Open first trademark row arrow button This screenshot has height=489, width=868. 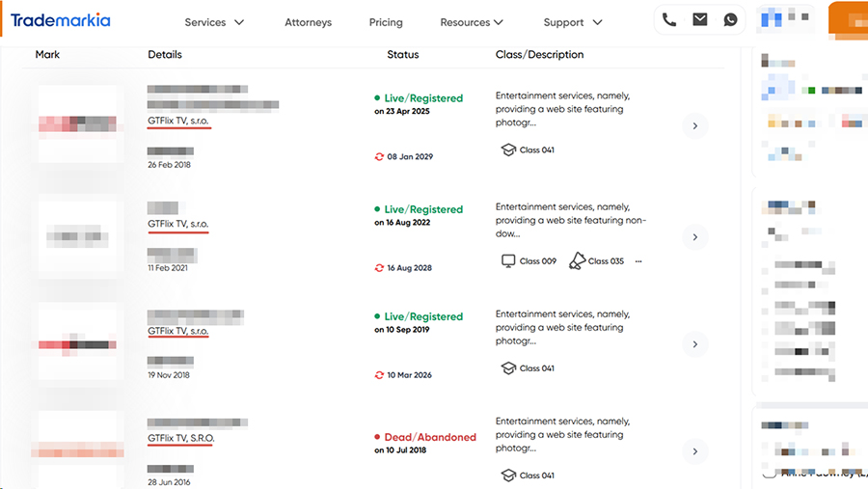694,126
